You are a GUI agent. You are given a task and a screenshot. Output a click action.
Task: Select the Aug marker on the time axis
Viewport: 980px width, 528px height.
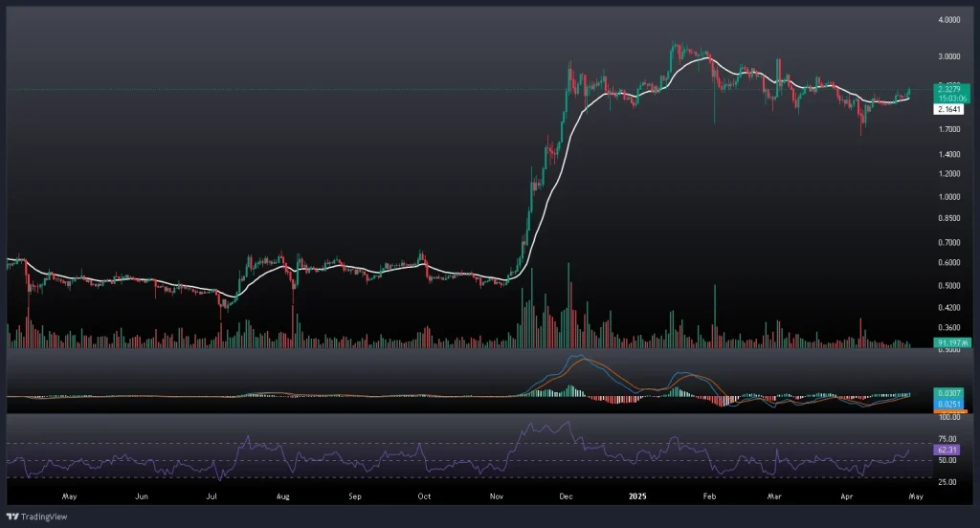click(282, 497)
